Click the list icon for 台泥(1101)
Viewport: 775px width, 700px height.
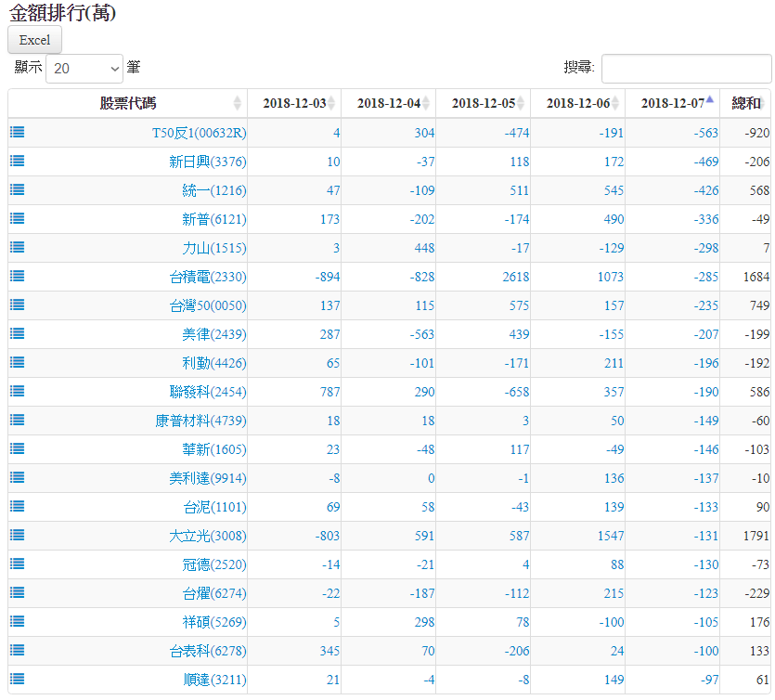point(17,506)
